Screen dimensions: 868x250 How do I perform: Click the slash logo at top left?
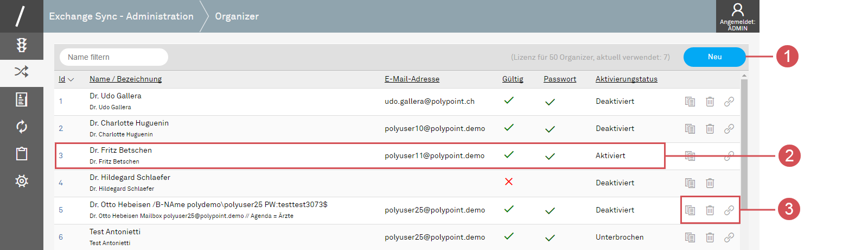point(21,15)
